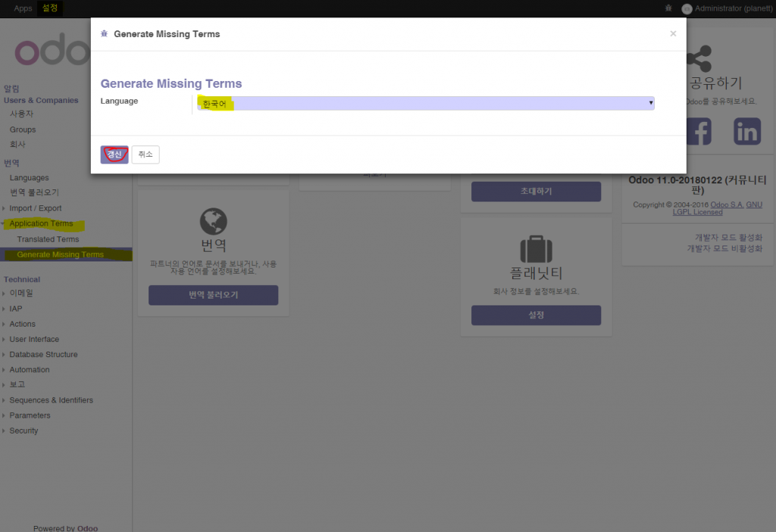Screen dimensions: 776x532
Task: Open Groups in the sidebar
Action: tap(23, 130)
